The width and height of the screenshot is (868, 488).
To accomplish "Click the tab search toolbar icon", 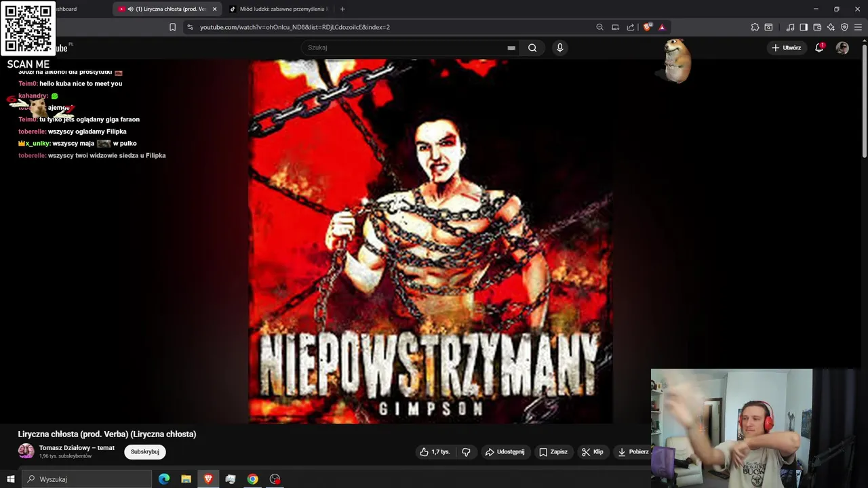I will 768,27.
